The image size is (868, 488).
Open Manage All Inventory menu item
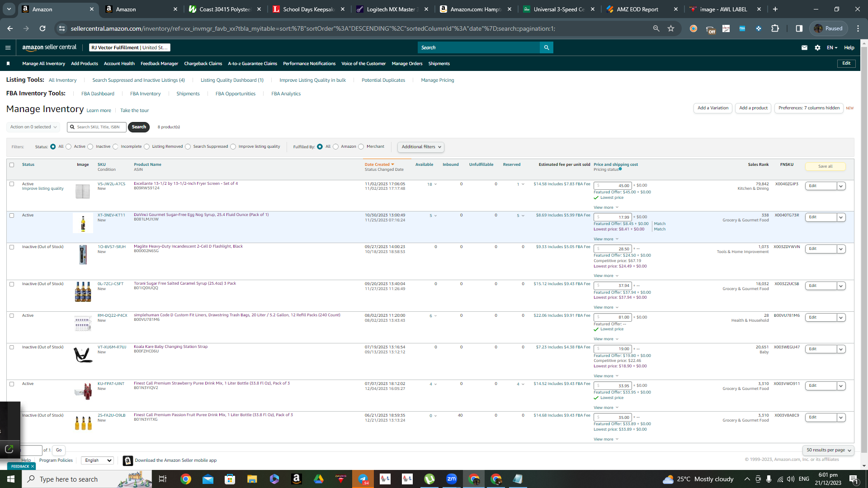43,64
